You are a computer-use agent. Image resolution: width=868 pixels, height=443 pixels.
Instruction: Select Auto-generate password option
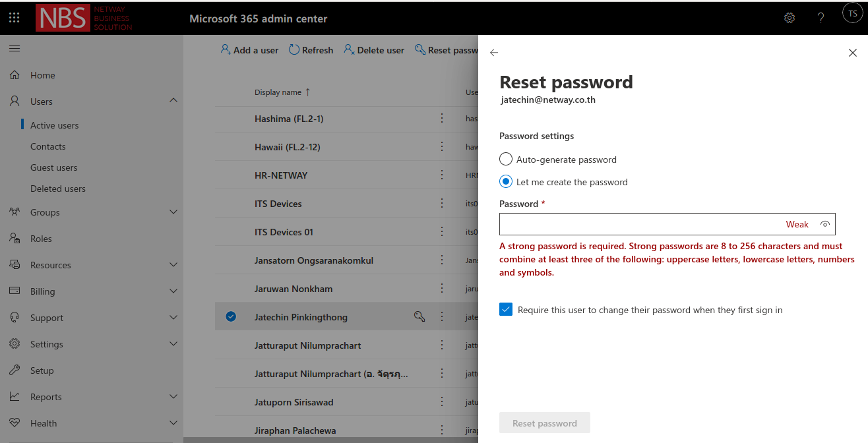point(506,160)
